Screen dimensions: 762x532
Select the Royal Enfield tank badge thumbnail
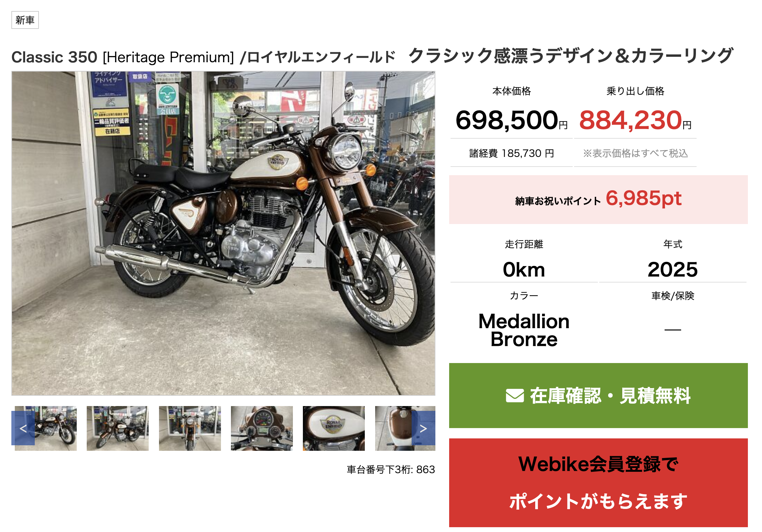coord(334,428)
